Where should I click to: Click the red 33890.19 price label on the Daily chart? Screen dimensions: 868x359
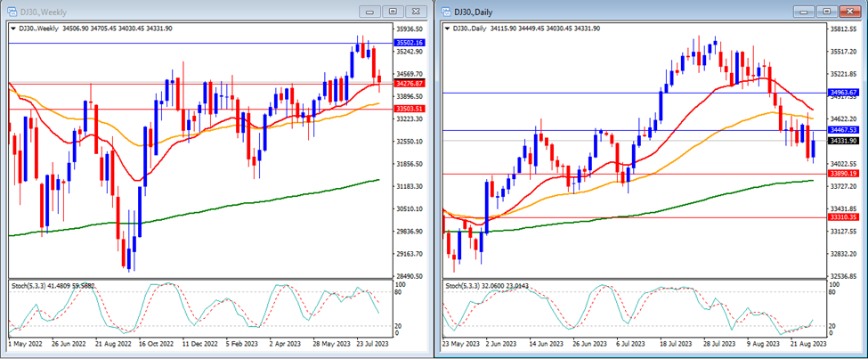click(844, 174)
